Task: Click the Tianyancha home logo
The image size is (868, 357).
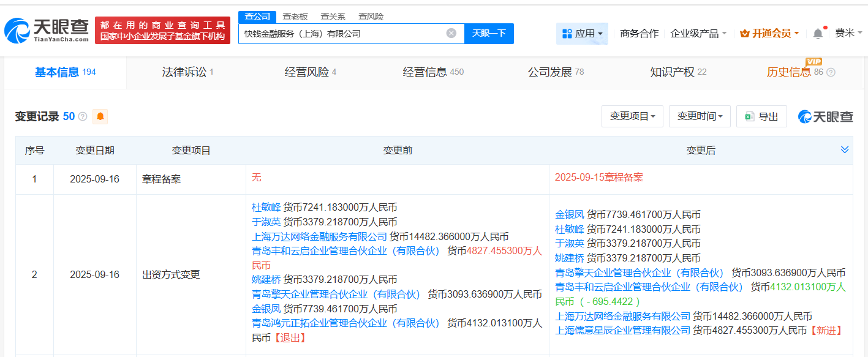Action: 43,28
